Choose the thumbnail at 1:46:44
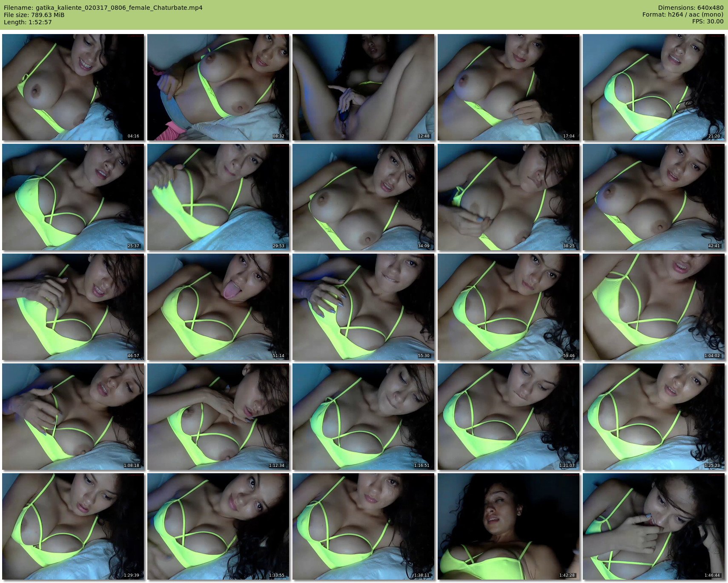This screenshot has width=728, height=583. pyautogui.click(x=654, y=526)
